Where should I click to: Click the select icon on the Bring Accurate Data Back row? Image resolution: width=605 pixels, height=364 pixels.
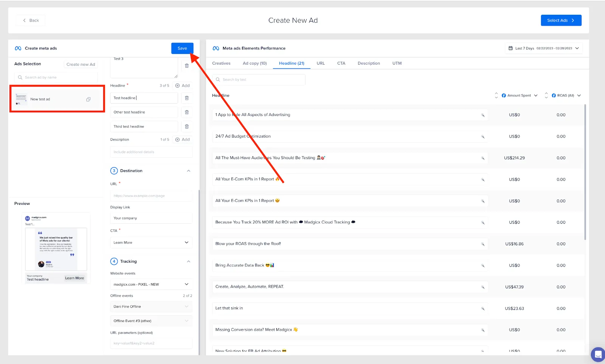click(x=483, y=266)
